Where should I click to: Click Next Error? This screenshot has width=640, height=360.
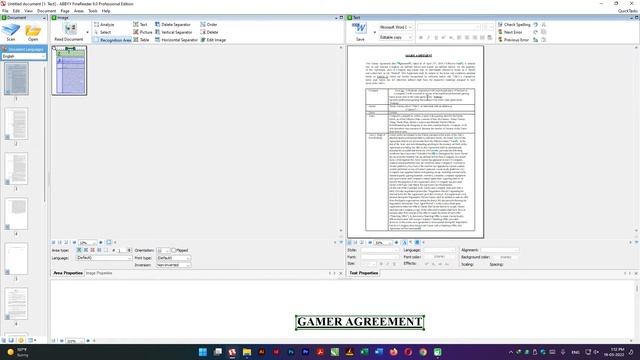(510, 32)
